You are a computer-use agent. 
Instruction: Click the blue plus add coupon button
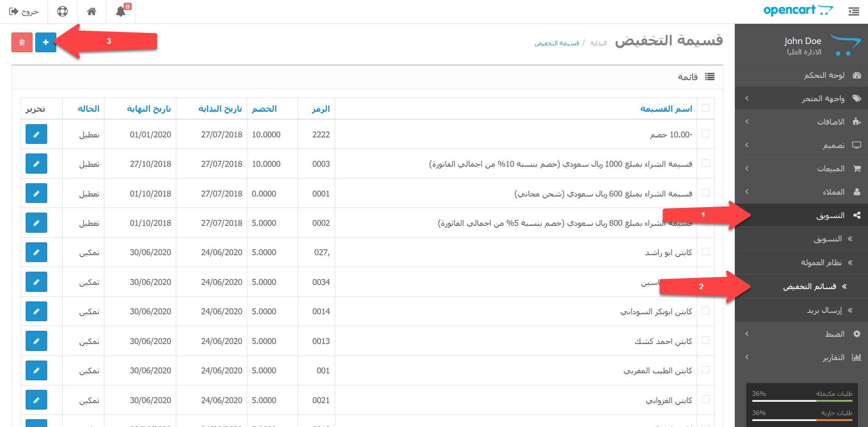[46, 43]
